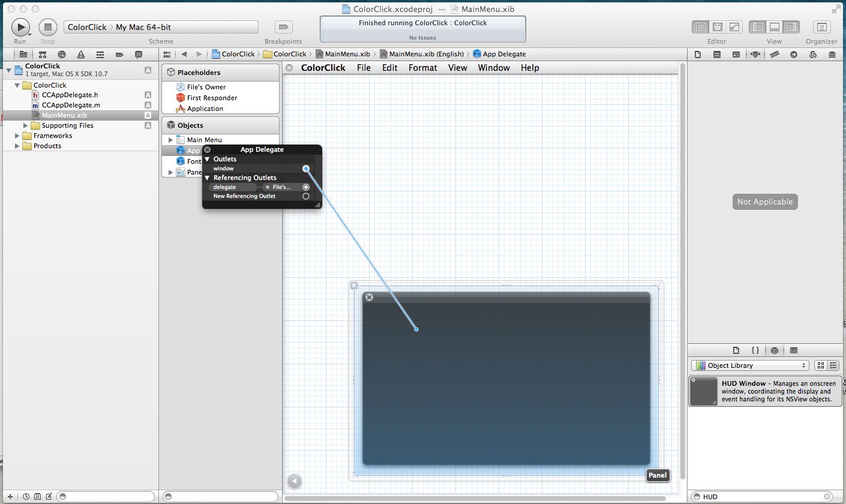The width and height of the screenshot is (846, 504).
Task: Go forward in editor history
Action: [x=199, y=54]
